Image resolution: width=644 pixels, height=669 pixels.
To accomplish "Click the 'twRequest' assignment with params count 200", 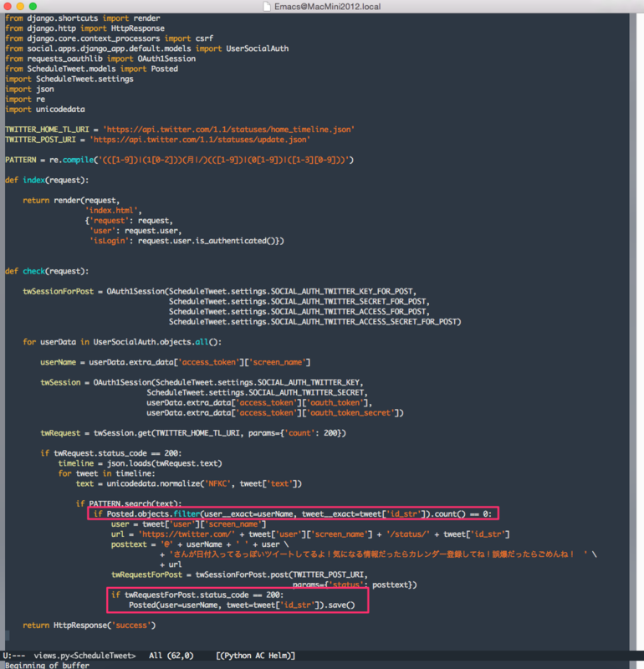I will click(193, 433).
